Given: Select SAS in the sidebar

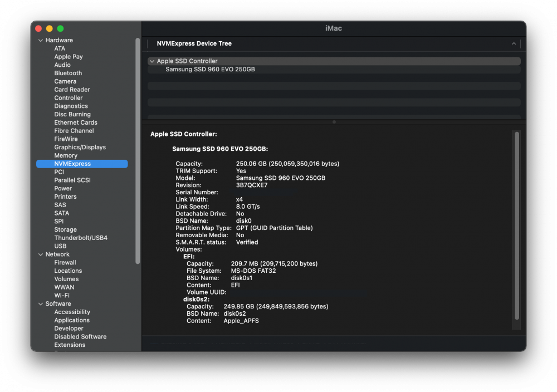Looking at the screenshot, I should (60, 205).
